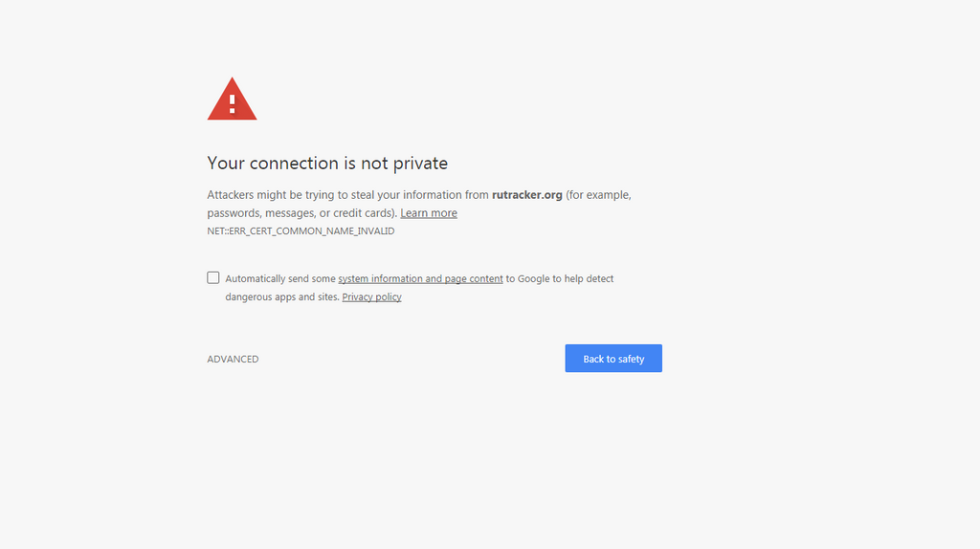Image resolution: width=980 pixels, height=549 pixels.
Task: Enable automatic reporting checkbox to Google
Action: [213, 278]
